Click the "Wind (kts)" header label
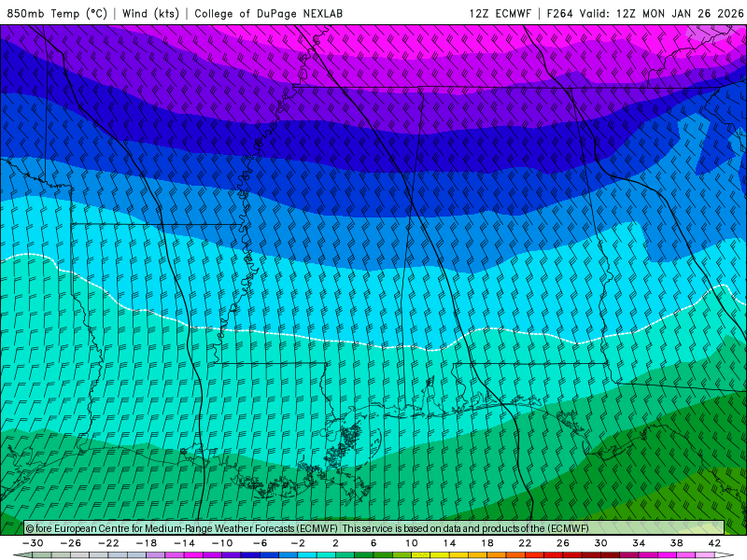 150,13
